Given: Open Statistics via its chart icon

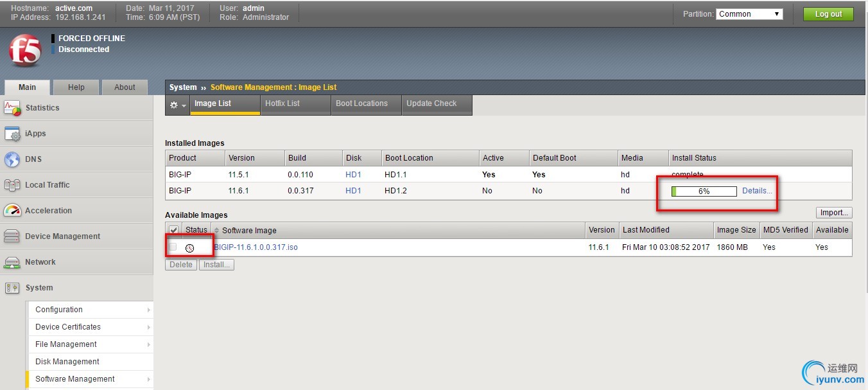Looking at the screenshot, I should (x=13, y=108).
